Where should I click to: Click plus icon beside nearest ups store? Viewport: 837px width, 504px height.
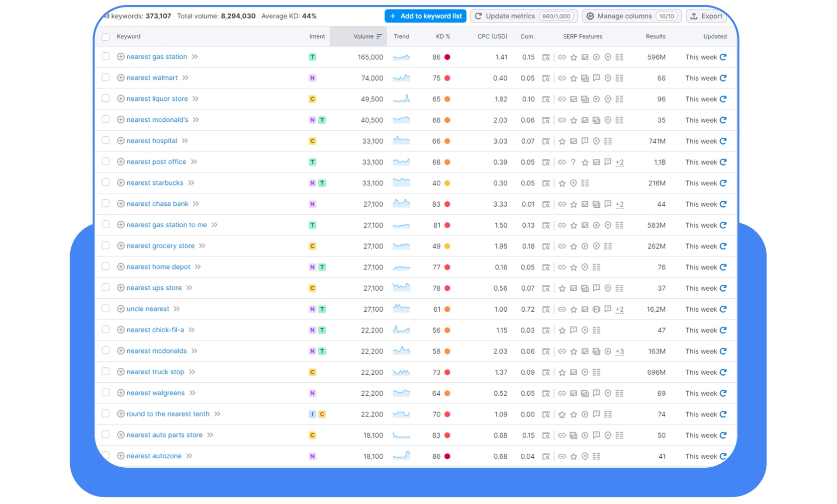click(x=121, y=288)
